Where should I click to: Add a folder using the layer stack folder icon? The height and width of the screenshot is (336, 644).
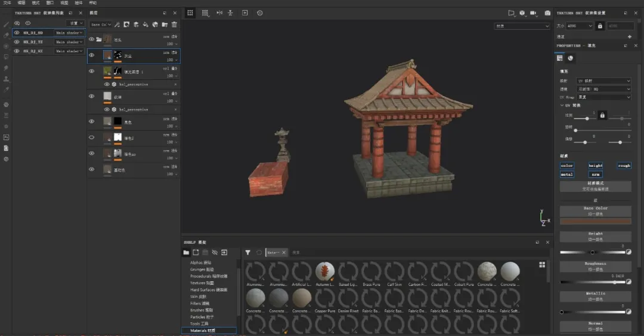(x=165, y=24)
